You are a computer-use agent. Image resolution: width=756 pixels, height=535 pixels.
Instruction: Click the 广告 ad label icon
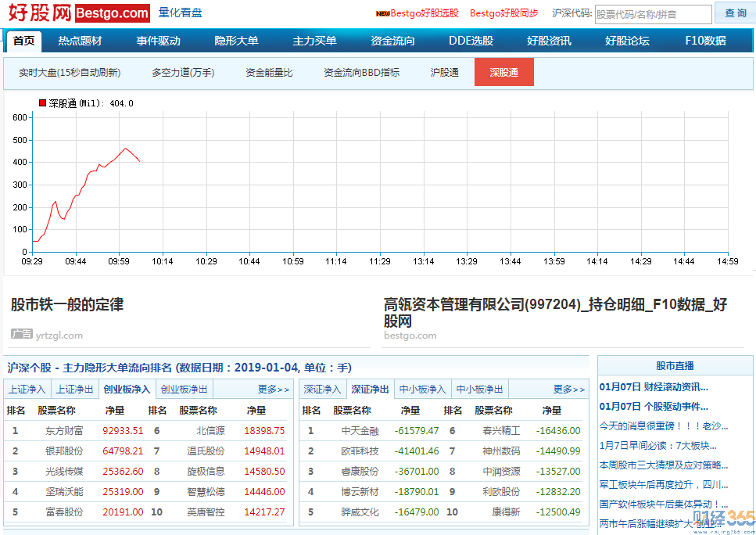[22, 334]
